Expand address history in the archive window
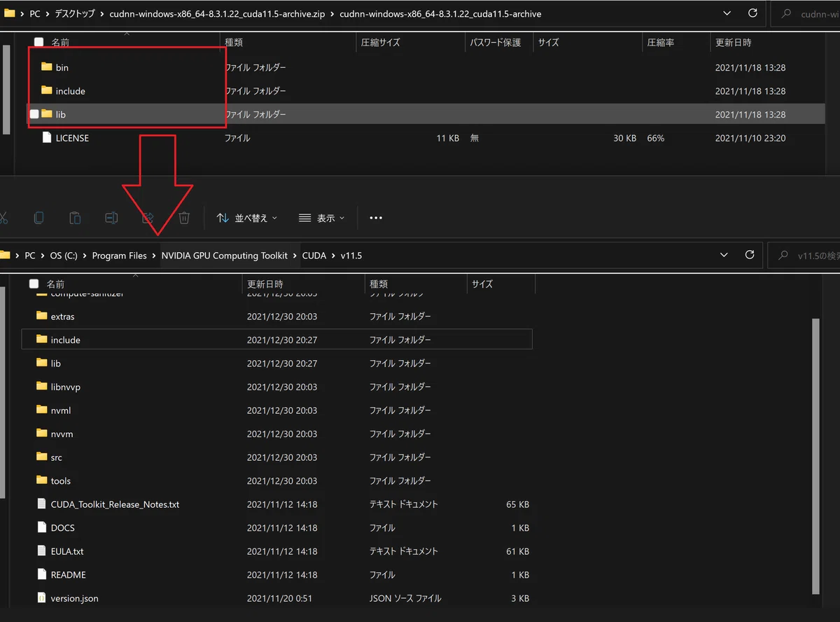 click(x=727, y=13)
